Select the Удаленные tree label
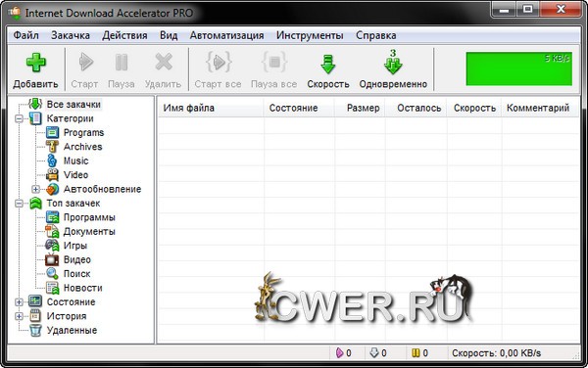The height and width of the screenshot is (368, 588). [72, 331]
